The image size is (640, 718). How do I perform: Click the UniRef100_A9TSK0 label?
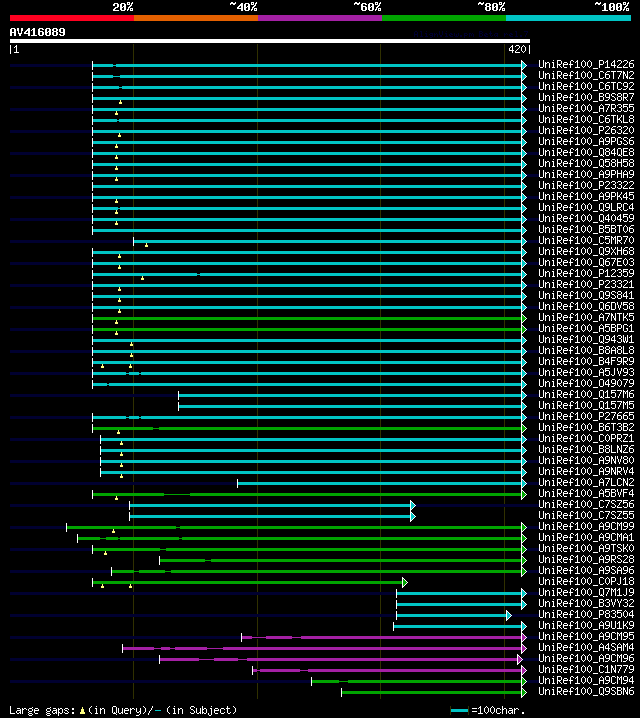click(586, 548)
